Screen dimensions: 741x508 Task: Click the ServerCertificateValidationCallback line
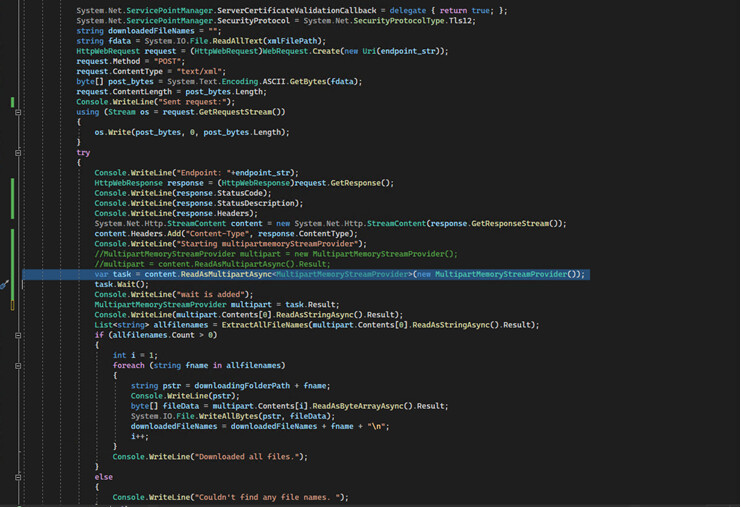(x=292, y=10)
